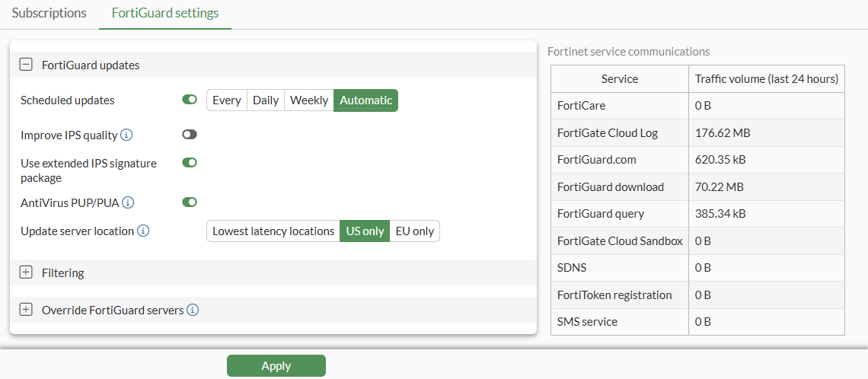This screenshot has height=379, width=868.
Task: Disable AntiVirus PUP/PUA switch
Action: [190, 202]
